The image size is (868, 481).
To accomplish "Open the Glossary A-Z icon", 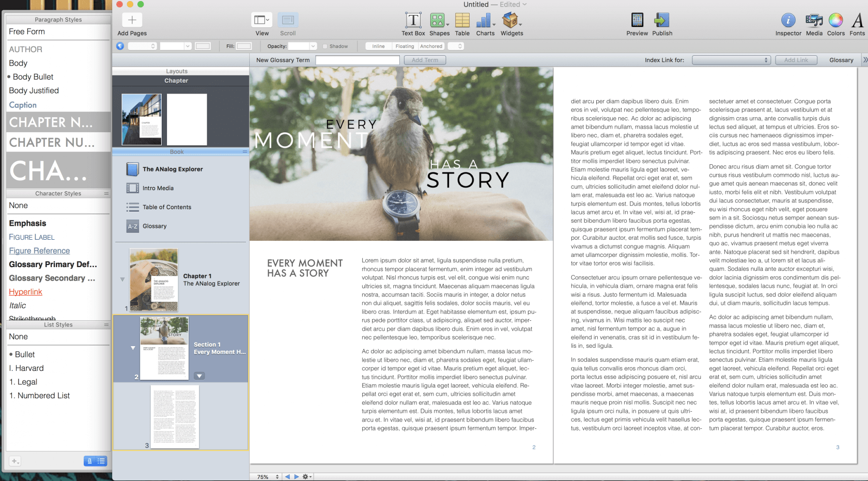I will click(x=132, y=226).
